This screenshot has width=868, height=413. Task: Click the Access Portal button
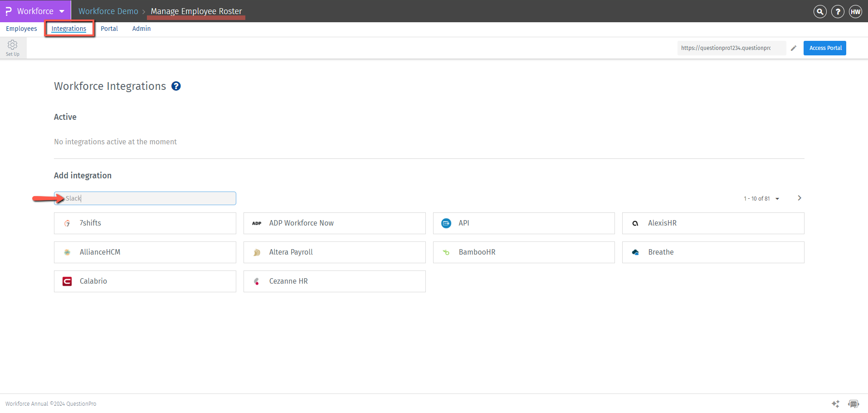(825, 48)
